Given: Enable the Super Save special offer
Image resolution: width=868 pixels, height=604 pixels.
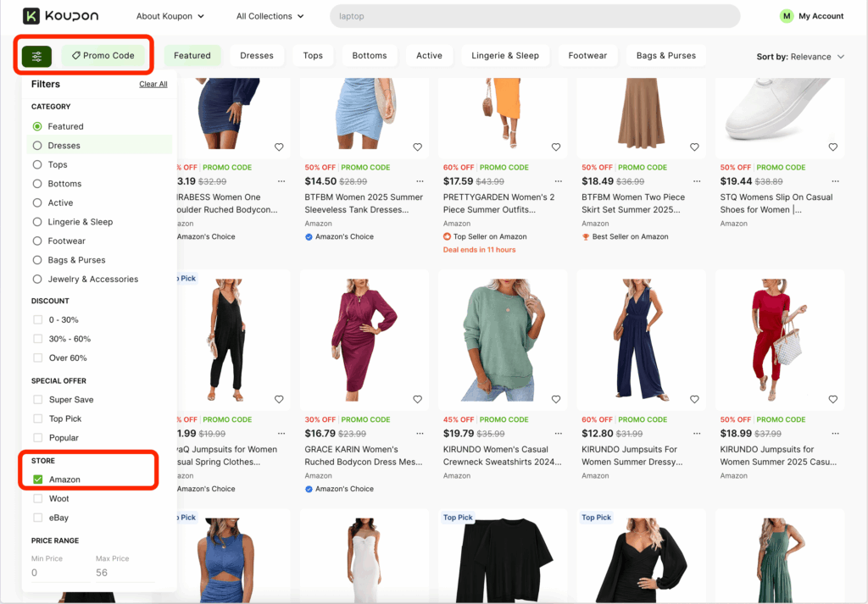Looking at the screenshot, I should click(x=37, y=399).
